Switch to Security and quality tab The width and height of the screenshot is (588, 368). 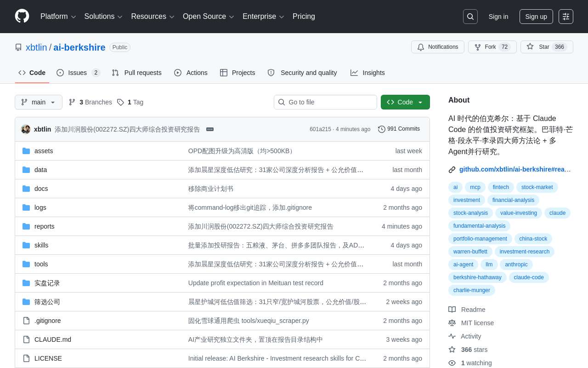coord(302,73)
